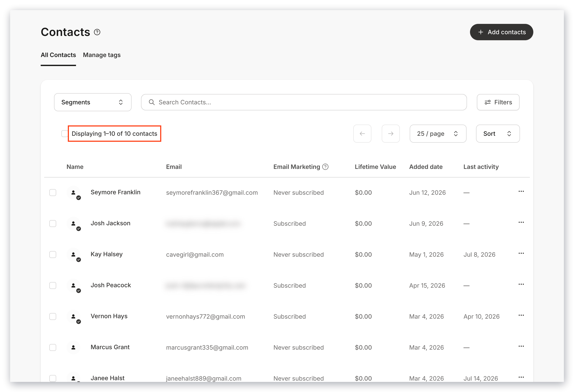574x392 pixels.
Task: Click the Lifetime Value column header
Action: (x=375, y=167)
